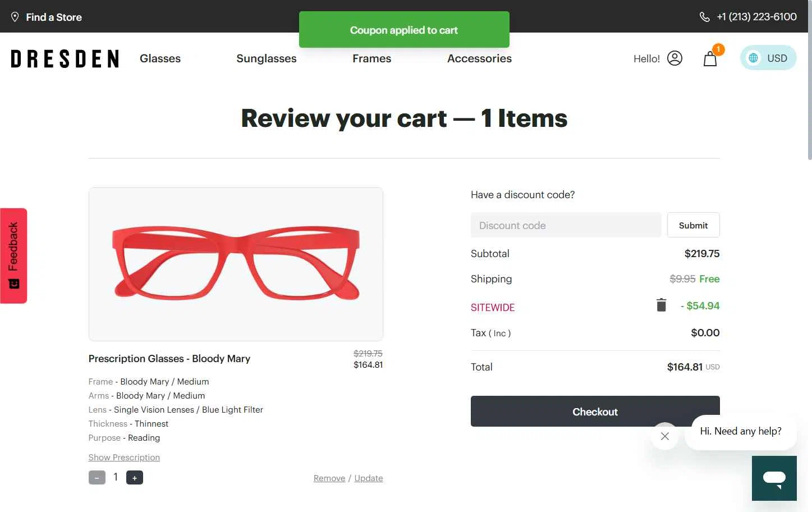Click the Coupon applied to cart notification
Viewport: 812px width, 512px height.
click(404, 30)
